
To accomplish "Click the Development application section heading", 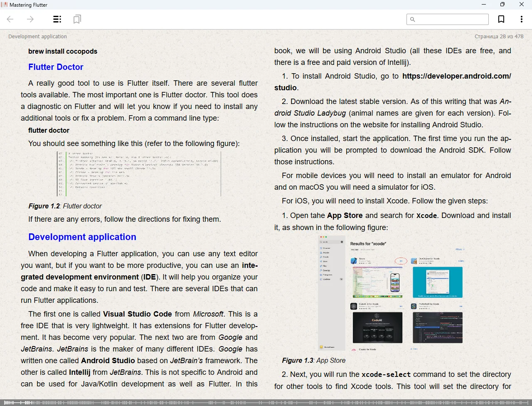I will pyautogui.click(x=82, y=237).
